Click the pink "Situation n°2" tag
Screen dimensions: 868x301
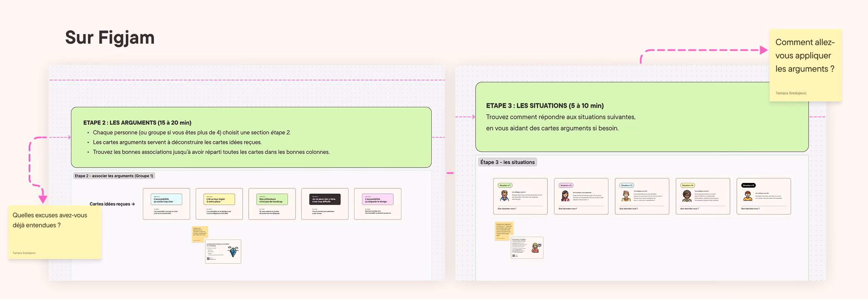566,185
